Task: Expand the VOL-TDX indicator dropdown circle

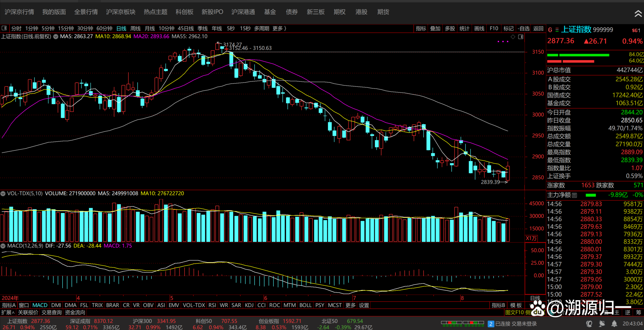Action: point(3,194)
